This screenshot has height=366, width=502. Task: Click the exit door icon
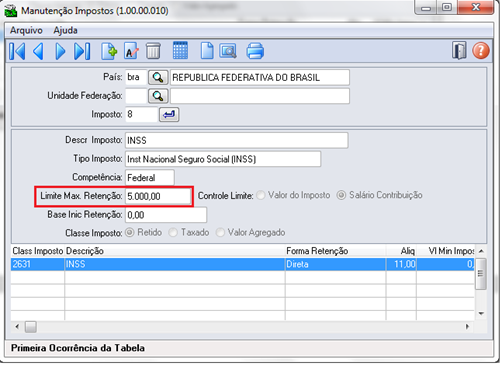(x=459, y=51)
